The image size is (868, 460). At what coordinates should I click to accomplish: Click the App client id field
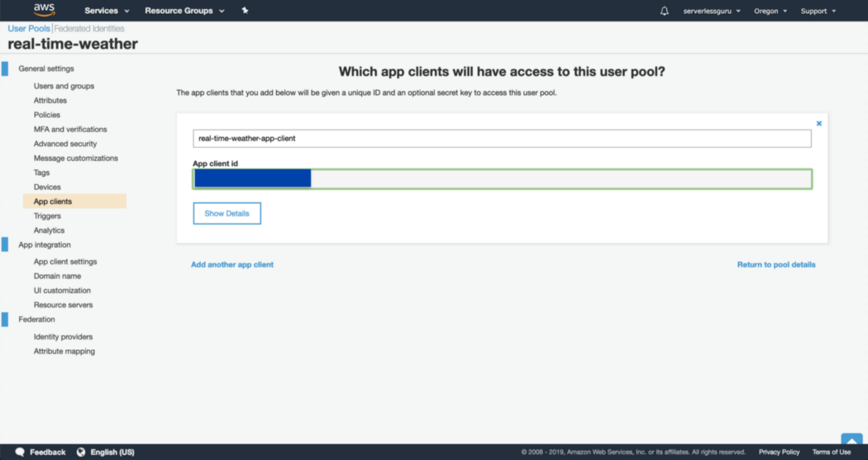502,179
